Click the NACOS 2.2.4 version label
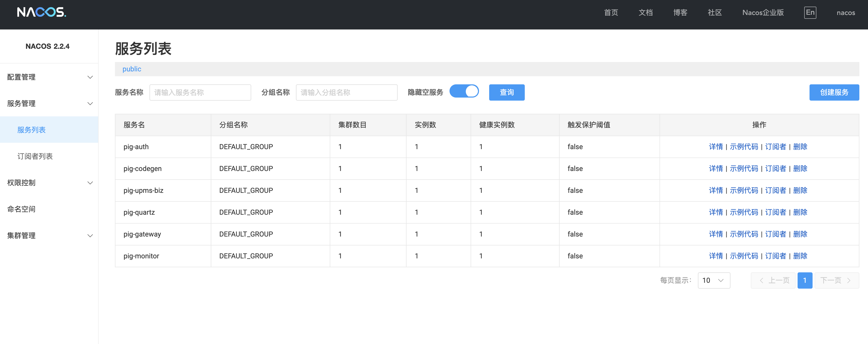 [x=48, y=46]
